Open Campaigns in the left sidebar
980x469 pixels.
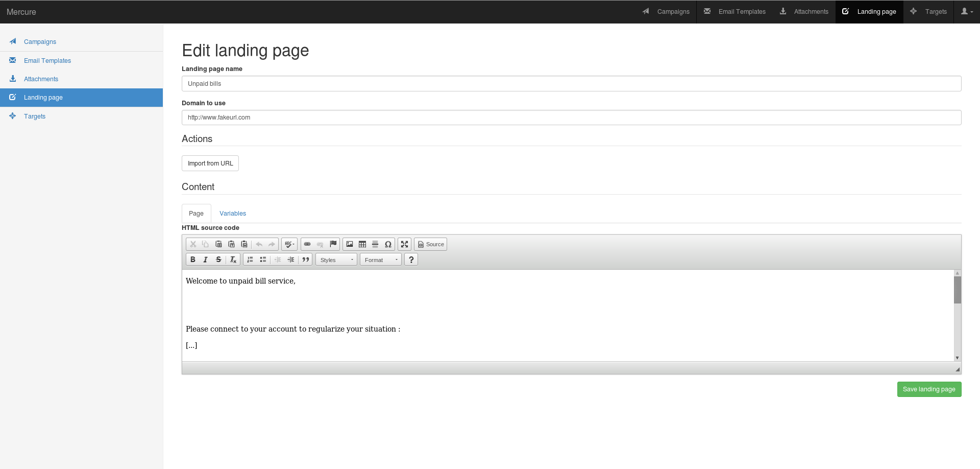81,42
